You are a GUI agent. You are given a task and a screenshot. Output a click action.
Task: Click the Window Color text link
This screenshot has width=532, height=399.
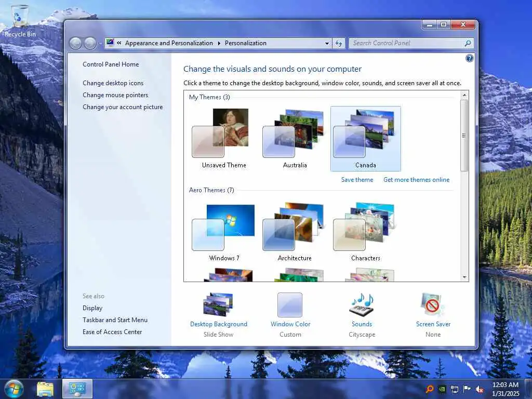click(x=290, y=324)
